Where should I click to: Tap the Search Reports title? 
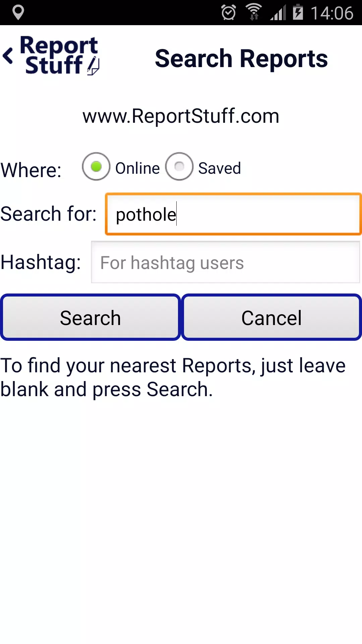click(241, 59)
